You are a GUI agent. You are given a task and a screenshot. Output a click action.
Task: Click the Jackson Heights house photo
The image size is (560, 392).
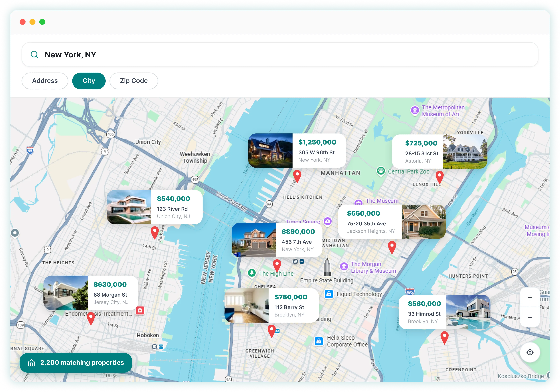coord(424,222)
